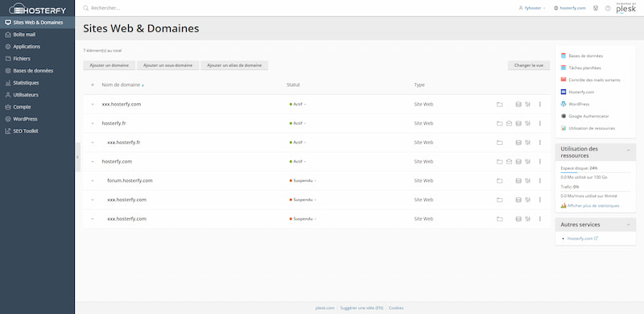Open Statistiques in sidebar
This screenshot has width=644, height=314.
[37, 83]
